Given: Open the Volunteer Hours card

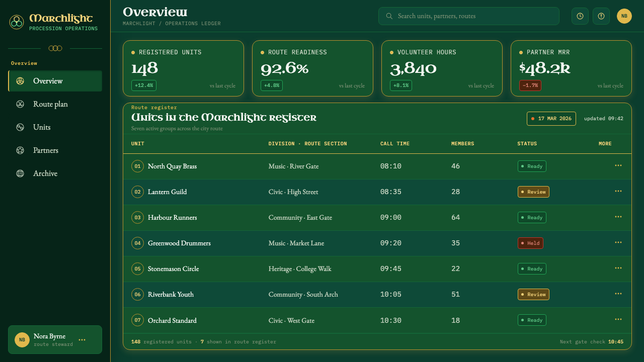Looking at the screenshot, I should click(442, 68).
